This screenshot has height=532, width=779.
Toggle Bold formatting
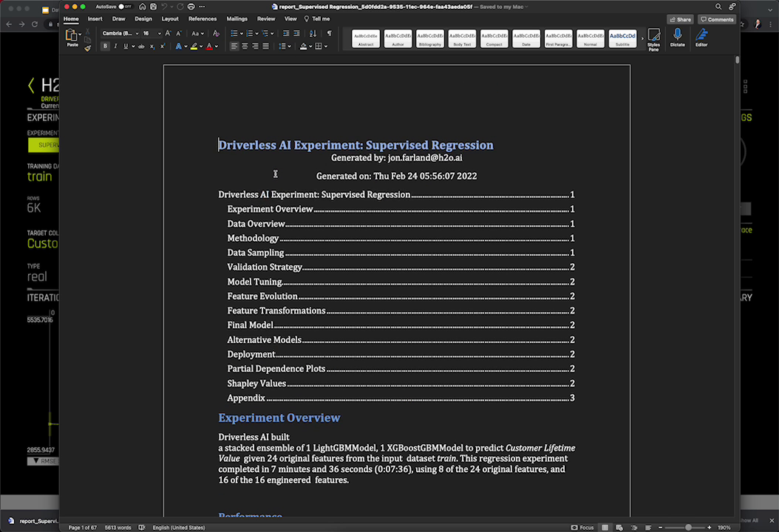(x=105, y=47)
